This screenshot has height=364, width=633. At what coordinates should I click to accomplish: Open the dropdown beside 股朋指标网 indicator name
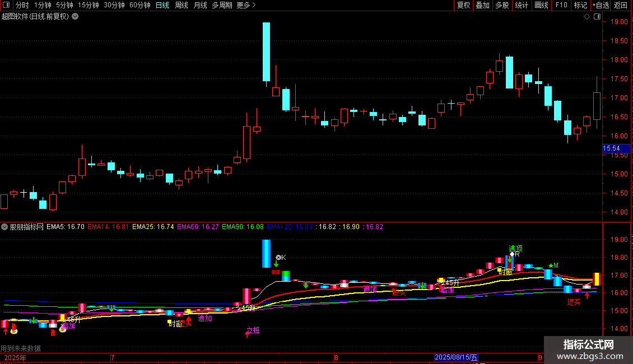click(4, 227)
